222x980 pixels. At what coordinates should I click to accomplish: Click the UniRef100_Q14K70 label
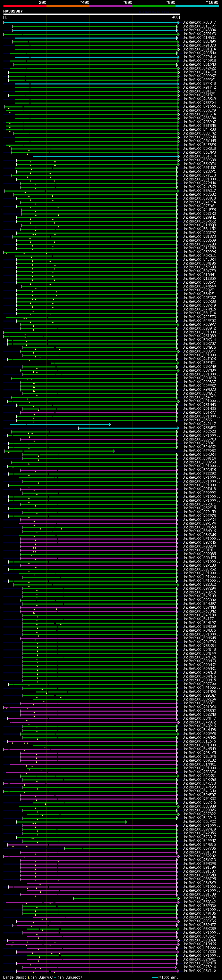[x=199, y=72]
